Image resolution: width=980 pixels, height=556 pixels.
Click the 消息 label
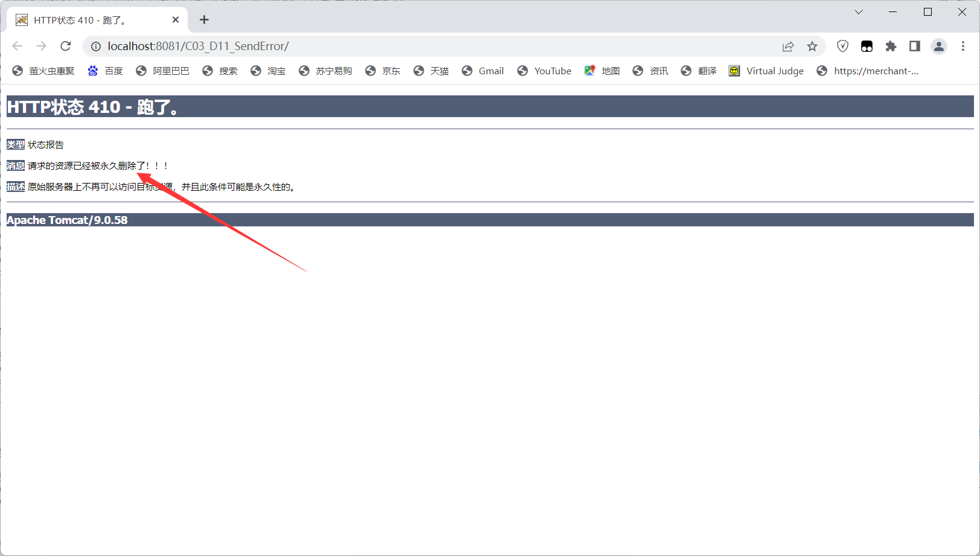16,166
